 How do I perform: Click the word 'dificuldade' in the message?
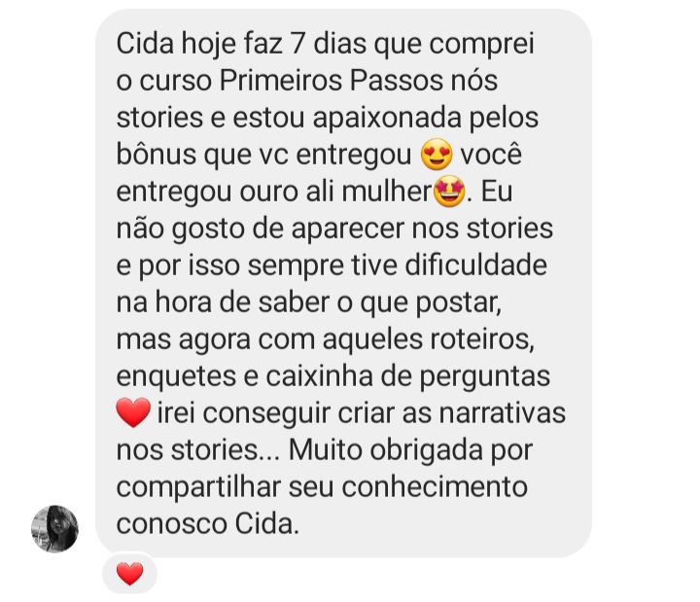475,266
